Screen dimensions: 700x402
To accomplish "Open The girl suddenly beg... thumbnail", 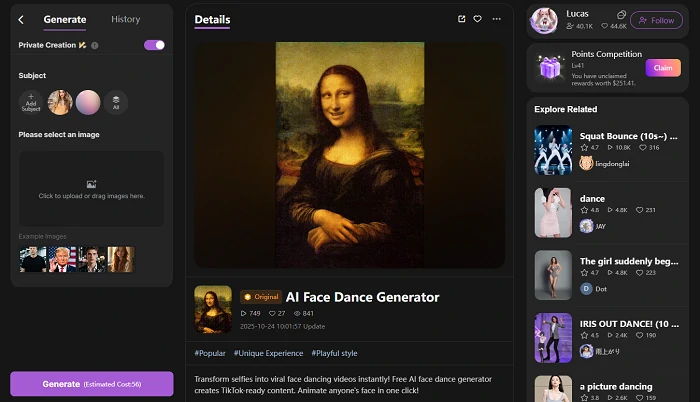I will [x=553, y=275].
